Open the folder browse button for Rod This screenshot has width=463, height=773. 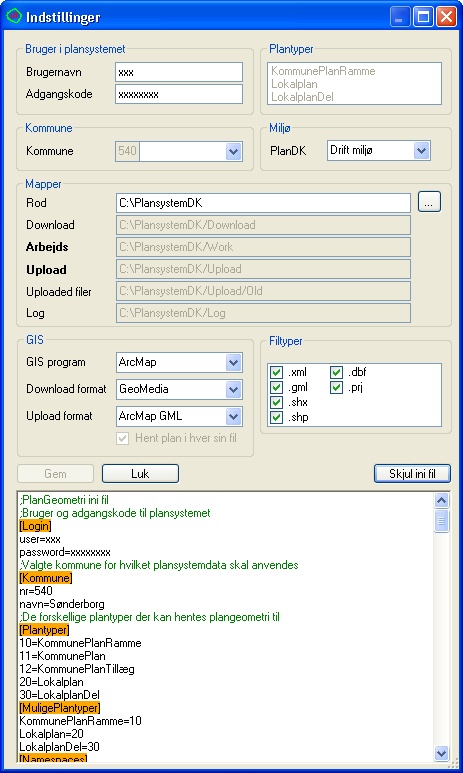[429, 202]
